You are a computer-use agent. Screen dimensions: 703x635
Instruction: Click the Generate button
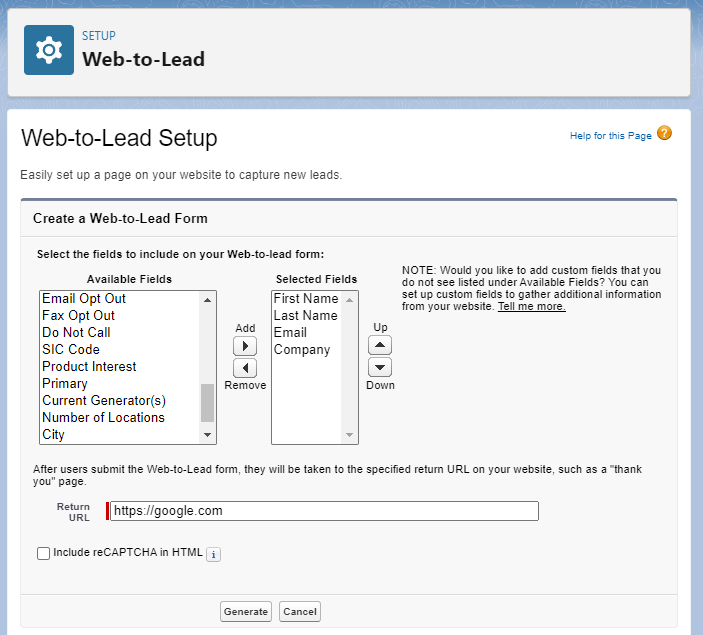[246, 612]
